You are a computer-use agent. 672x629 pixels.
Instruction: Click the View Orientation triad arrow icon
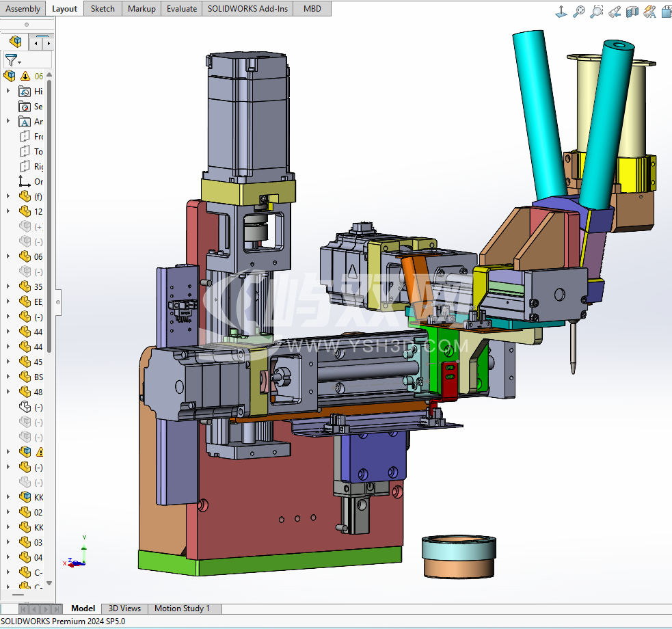click(x=561, y=11)
